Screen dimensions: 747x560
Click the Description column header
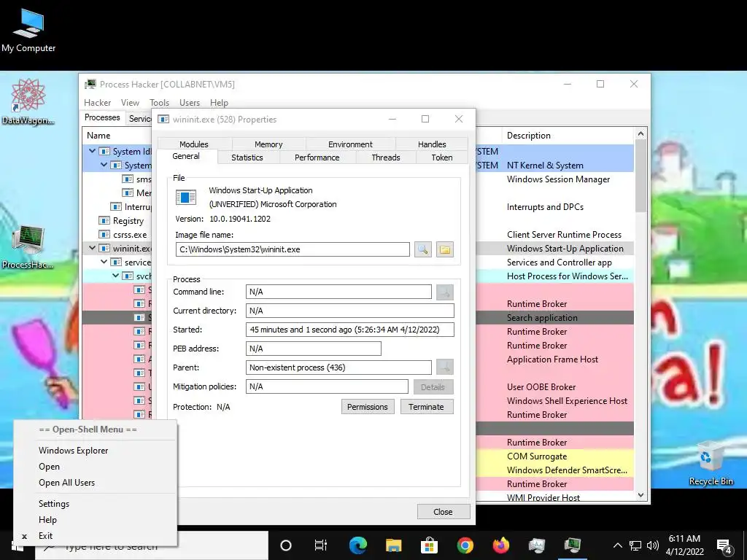pyautogui.click(x=568, y=135)
